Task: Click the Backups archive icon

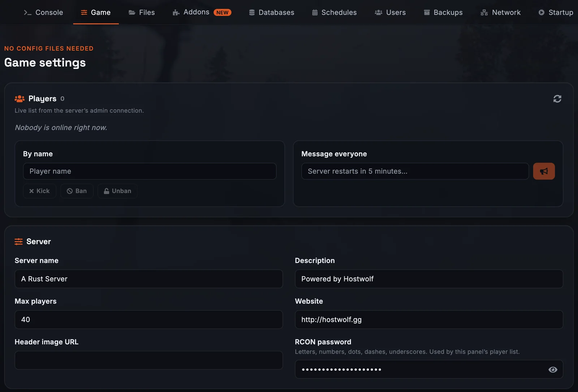Action: (x=427, y=13)
